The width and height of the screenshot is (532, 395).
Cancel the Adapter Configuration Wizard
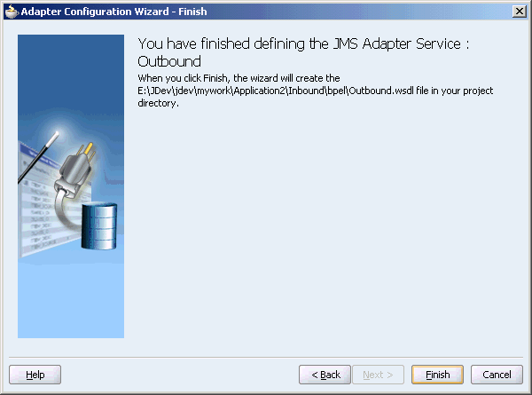(497, 375)
